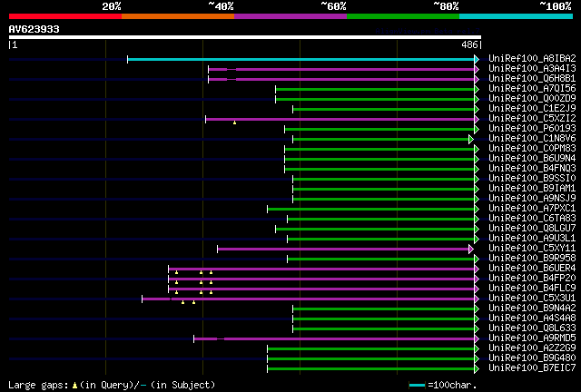This screenshot has width=581, height=392.
Task: Select the UniRef100_C5XY11 label
Action: (532, 249)
